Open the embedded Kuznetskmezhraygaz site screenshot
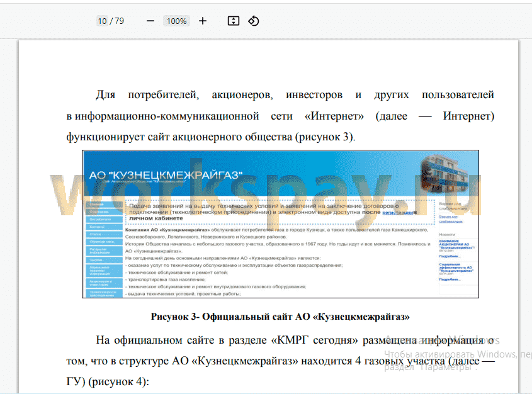Viewport: 532px width, 394px height. coord(281,224)
